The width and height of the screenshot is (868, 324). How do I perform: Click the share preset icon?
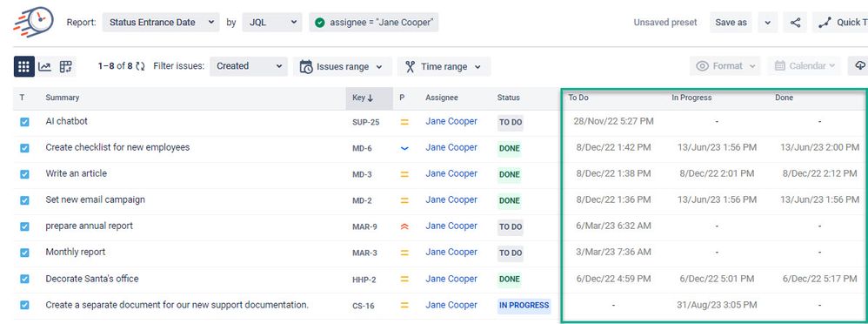796,23
